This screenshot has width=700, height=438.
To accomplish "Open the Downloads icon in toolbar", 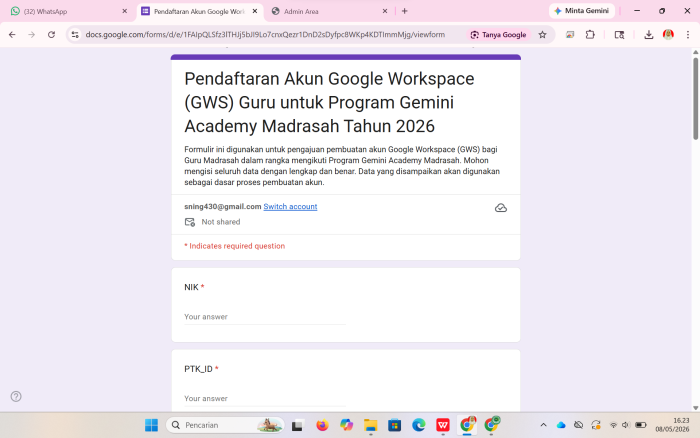I will click(649, 34).
